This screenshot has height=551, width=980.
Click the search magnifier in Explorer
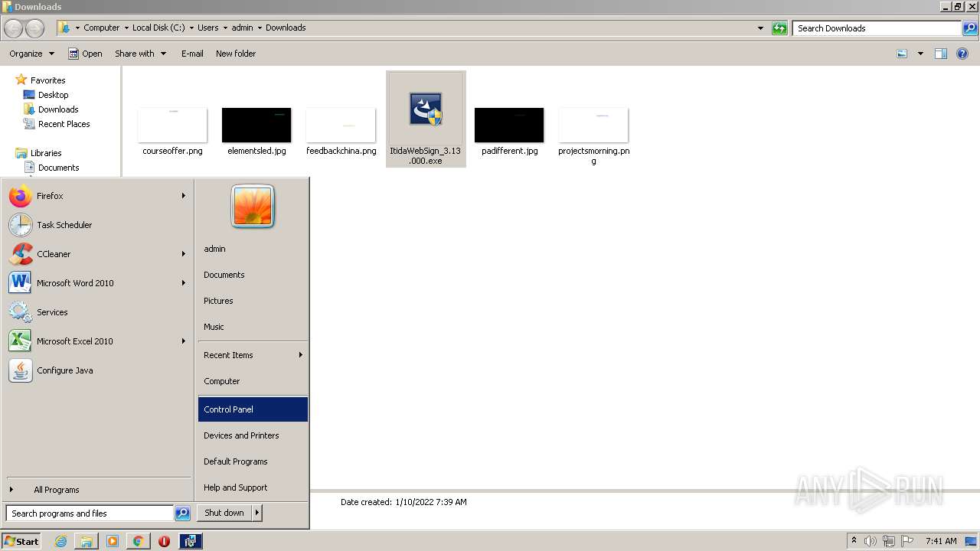click(969, 28)
